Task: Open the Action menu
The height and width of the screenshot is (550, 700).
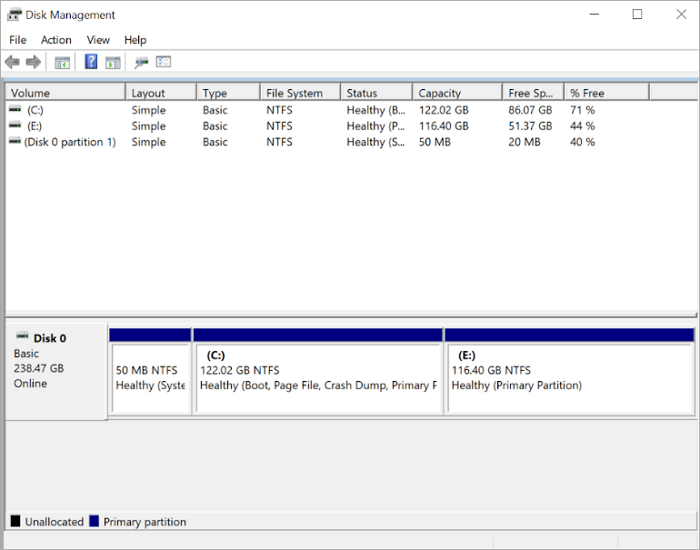Action: [x=56, y=40]
